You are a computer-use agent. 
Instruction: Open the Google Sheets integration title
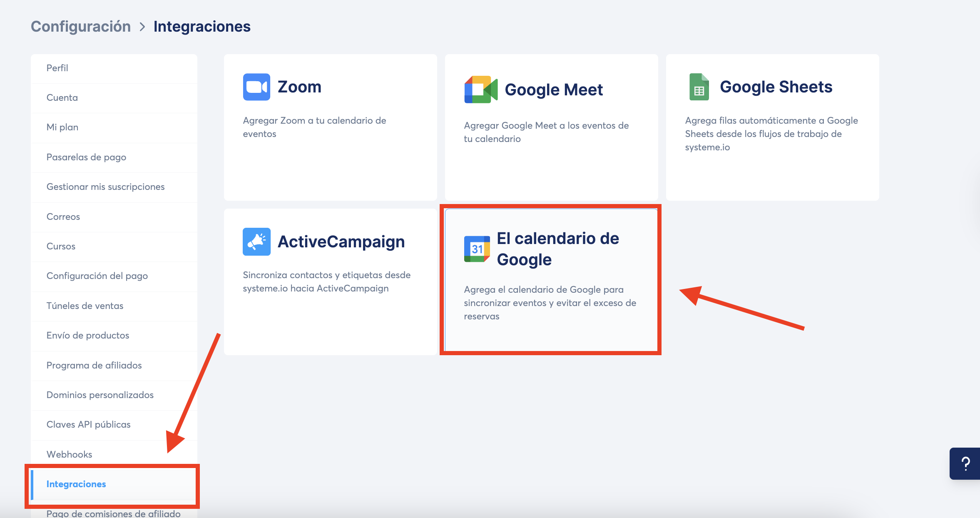(776, 87)
